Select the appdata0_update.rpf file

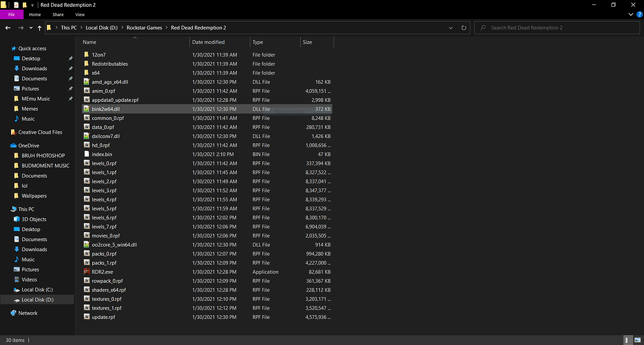[207, 99]
